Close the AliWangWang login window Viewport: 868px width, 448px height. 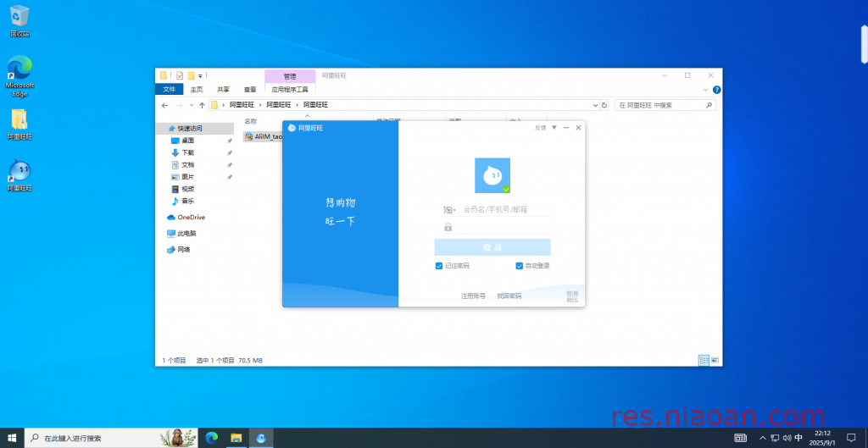tap(578, 128)
